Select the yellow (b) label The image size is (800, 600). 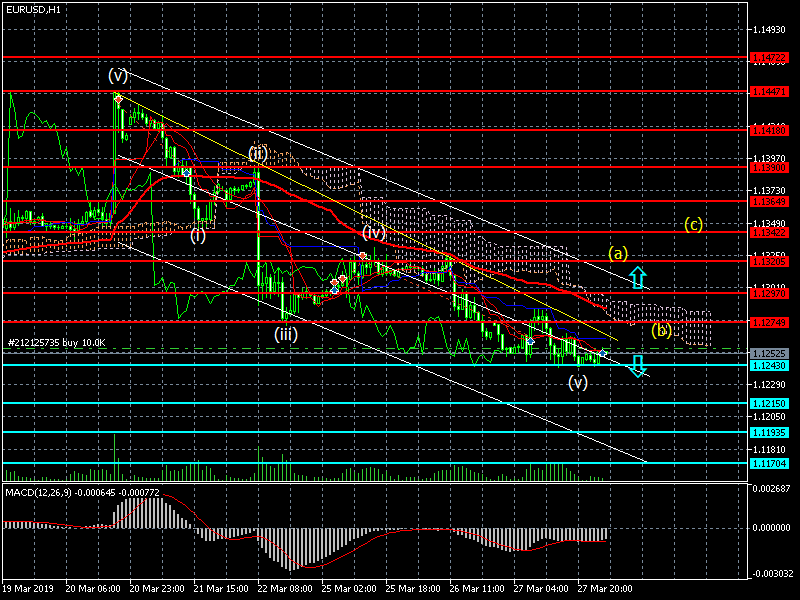661,330
